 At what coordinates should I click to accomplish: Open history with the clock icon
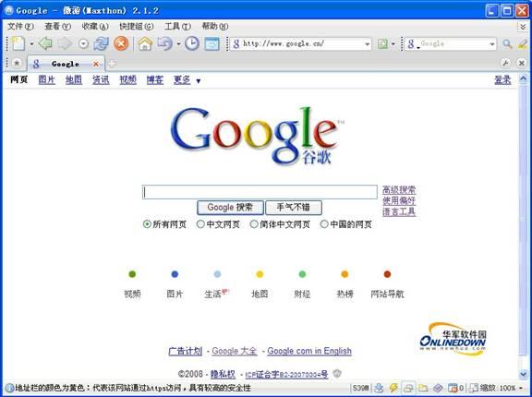pos(192,43)
